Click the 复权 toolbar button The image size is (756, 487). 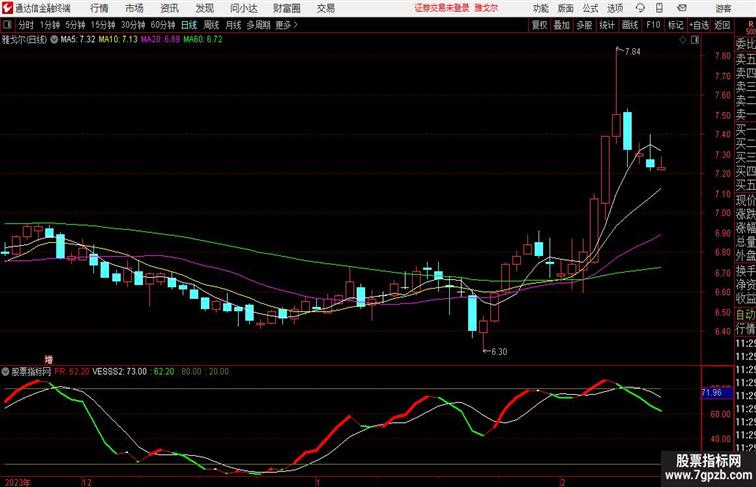click(540, 25)
